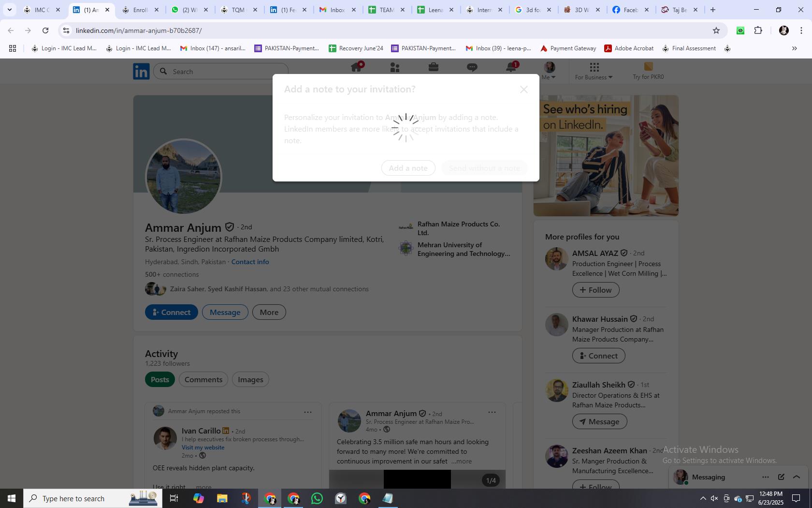Screen dimensions: 812x508
Task: Click compose new message icon
Action: pos(781,477)
